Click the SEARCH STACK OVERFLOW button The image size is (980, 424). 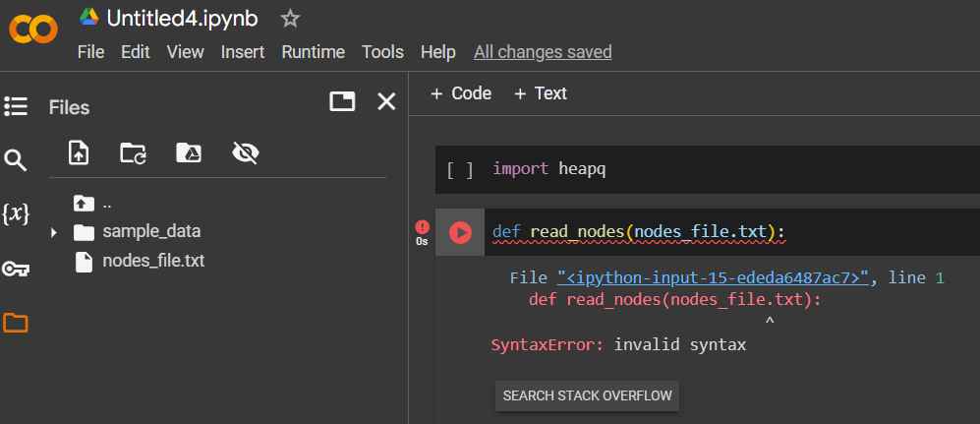[x=587, y=395]
